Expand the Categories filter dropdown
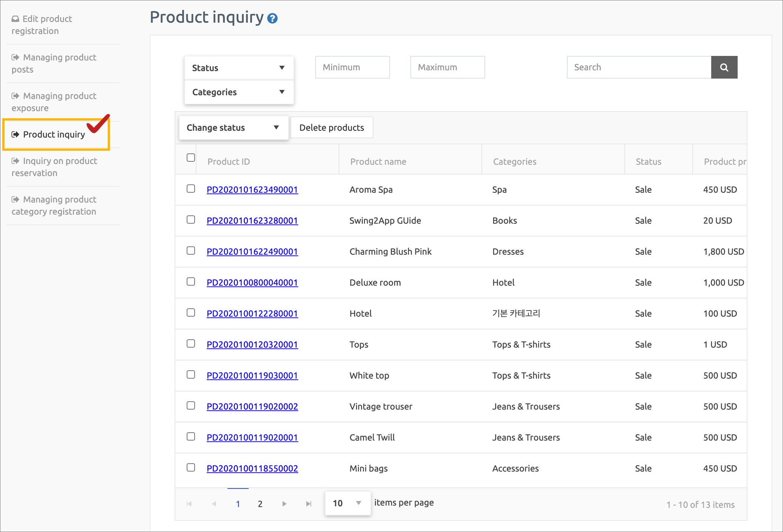 point(239,92)
